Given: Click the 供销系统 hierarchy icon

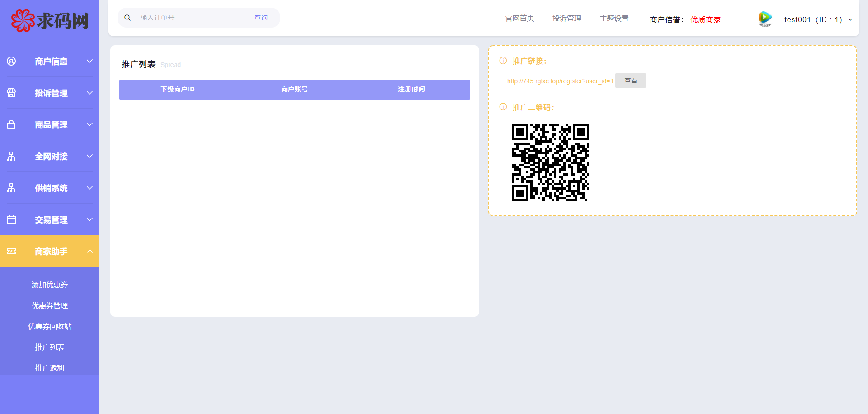Looking at the screenshot, I should (x=11, y=188).
